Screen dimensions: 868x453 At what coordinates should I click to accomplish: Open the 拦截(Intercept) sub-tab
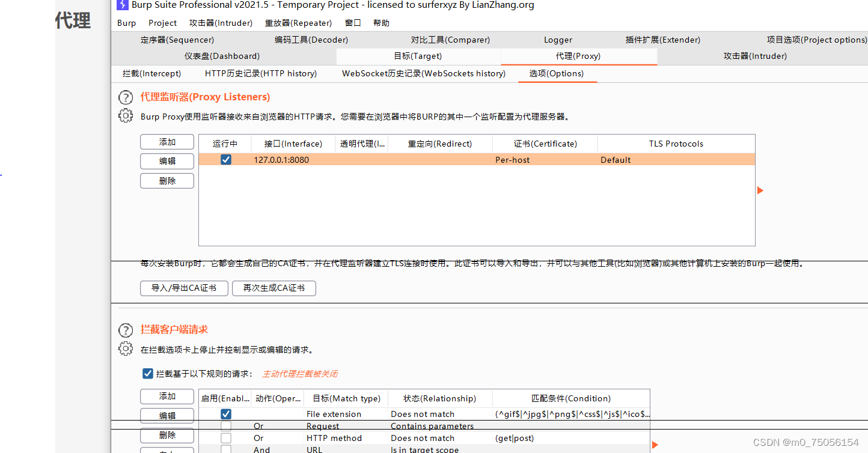(151, 73)
